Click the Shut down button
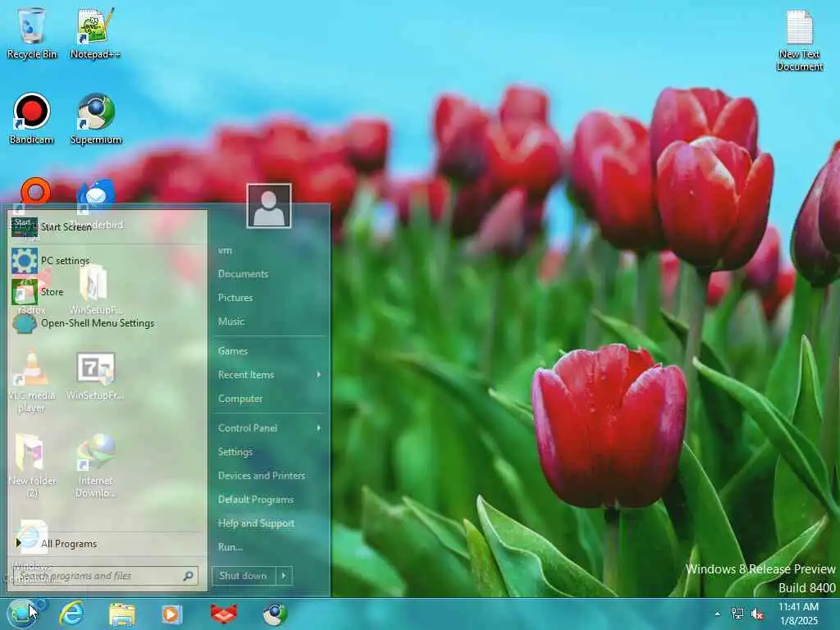The image size is (840, 630). coord(244,576)
